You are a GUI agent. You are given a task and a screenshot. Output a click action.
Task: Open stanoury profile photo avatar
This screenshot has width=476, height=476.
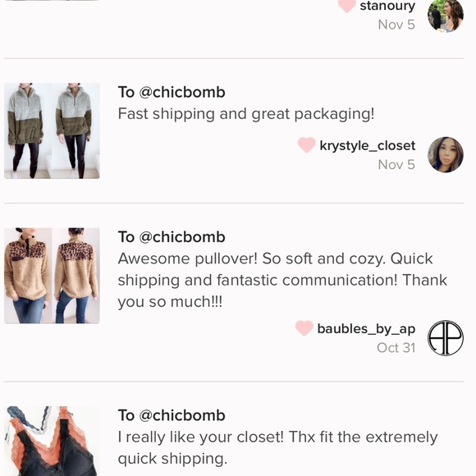(446, 15)
